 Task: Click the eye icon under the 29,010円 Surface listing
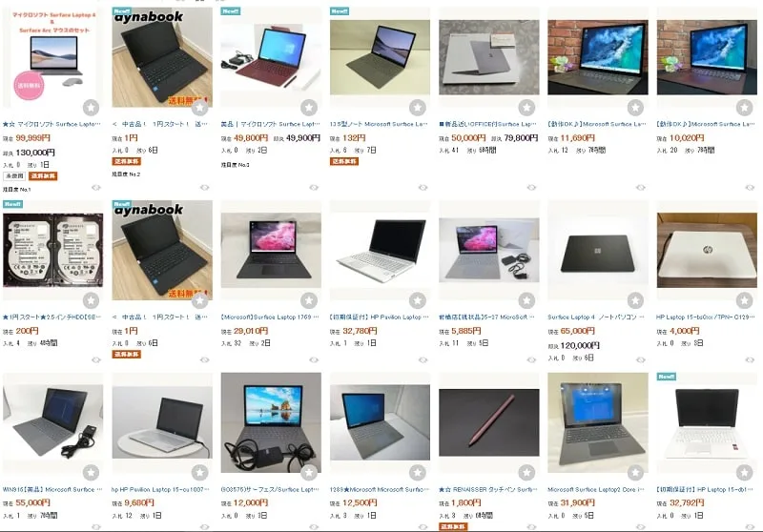point(314,359)
